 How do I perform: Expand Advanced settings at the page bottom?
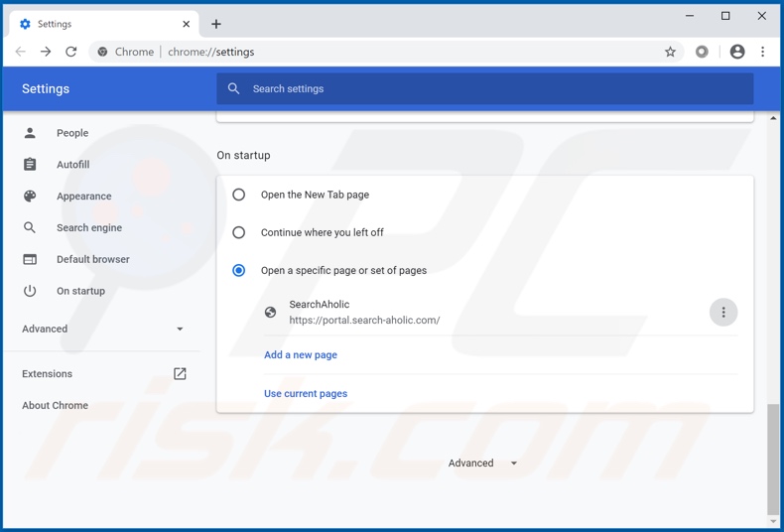[x=482, y=464]
